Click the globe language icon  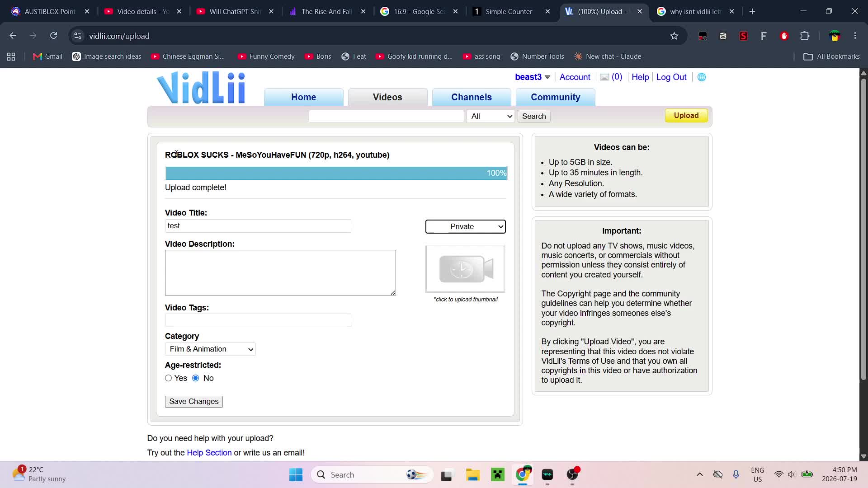[702, 77]
